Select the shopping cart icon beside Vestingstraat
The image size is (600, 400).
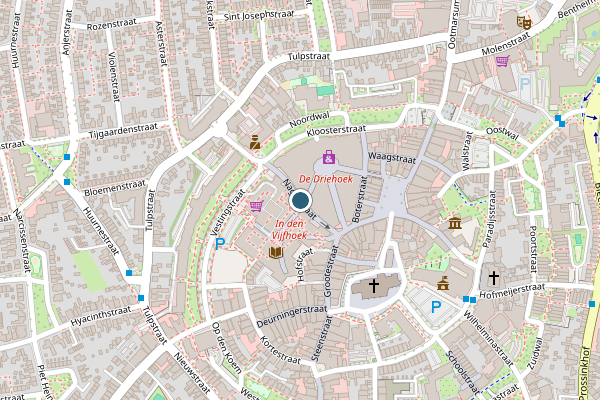(x=257, y=206)
